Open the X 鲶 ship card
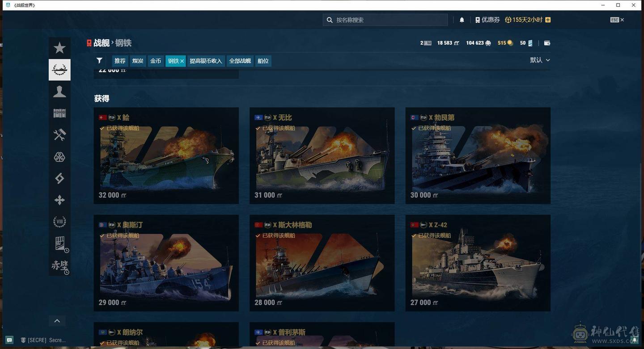 [166, 156]
